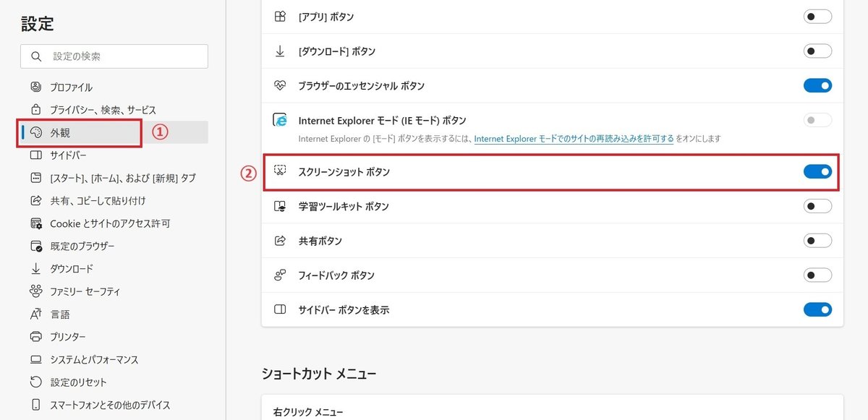Screen dimensions: 868x420
Task: Open the Internet Explorer モード reload link
Action: [574, 138]
